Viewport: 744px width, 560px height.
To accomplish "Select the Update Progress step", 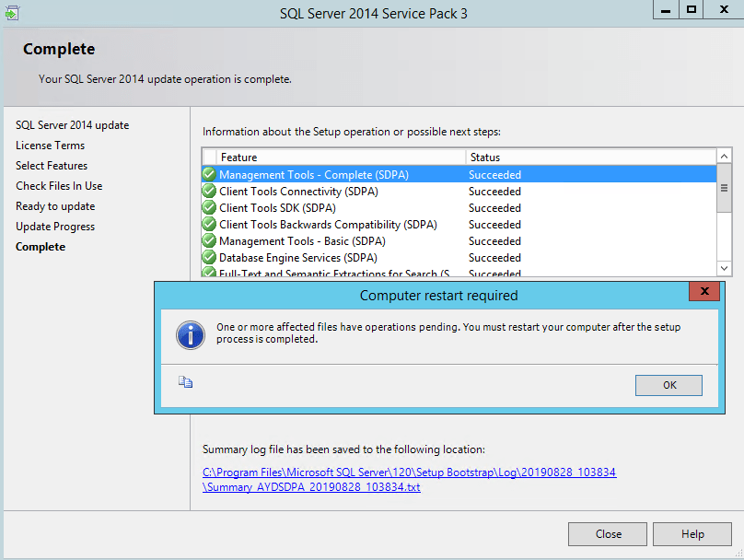I will 55,227.
